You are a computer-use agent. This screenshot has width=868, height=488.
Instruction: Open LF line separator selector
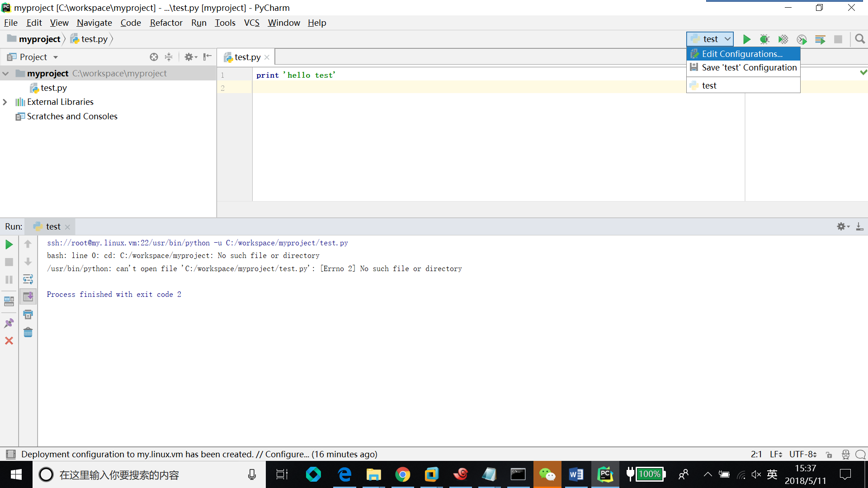tap(776, 454)
